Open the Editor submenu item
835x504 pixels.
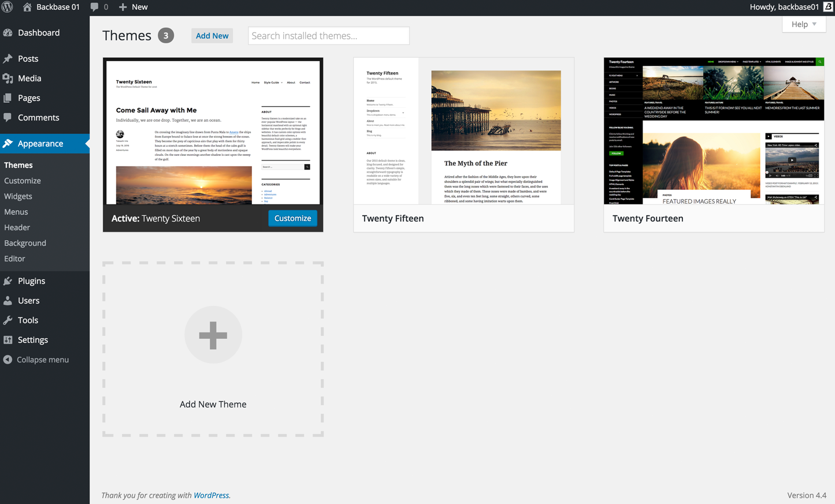click(x=14, y=259)
